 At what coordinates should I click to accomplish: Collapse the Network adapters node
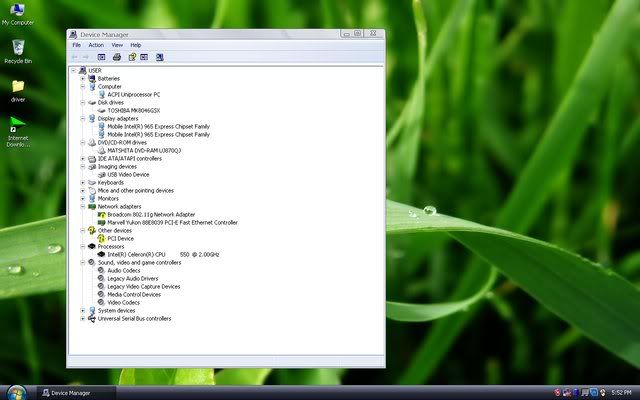82,207
